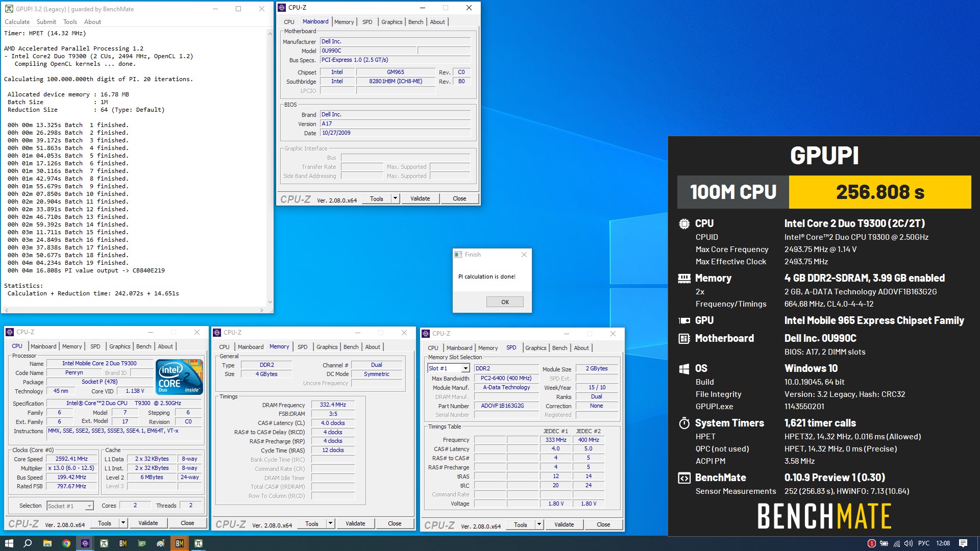Click the '256.808 s' result score

point(880,192)
